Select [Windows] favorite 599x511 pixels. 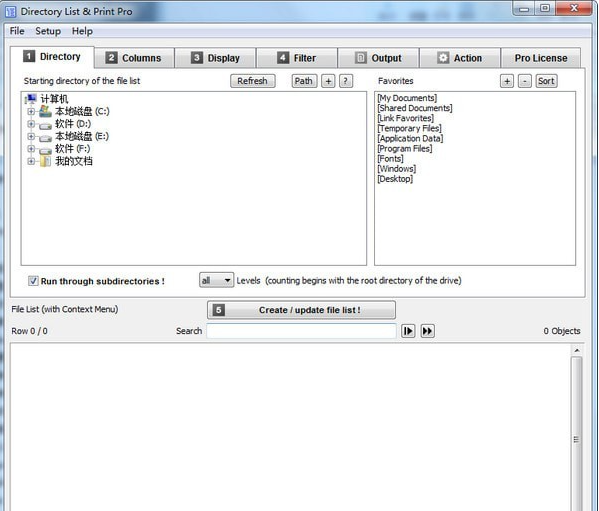(x=397, y=168)
